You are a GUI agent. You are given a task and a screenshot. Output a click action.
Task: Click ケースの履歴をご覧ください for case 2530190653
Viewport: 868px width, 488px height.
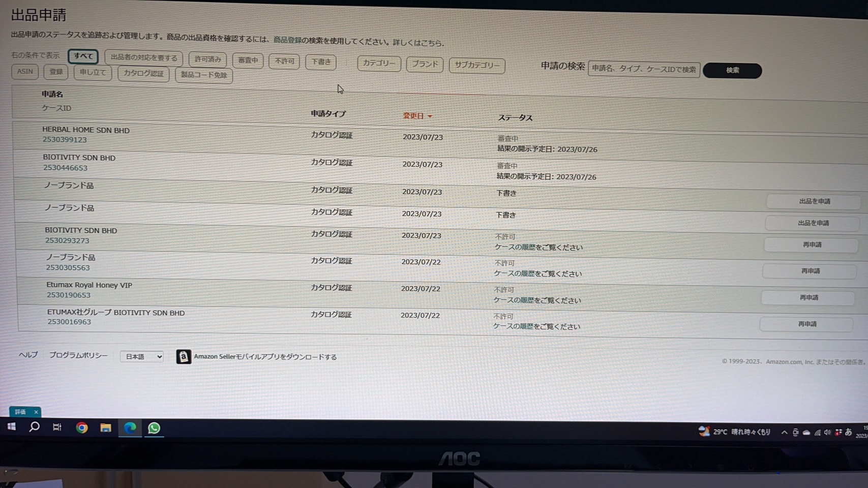click(537, 300)
